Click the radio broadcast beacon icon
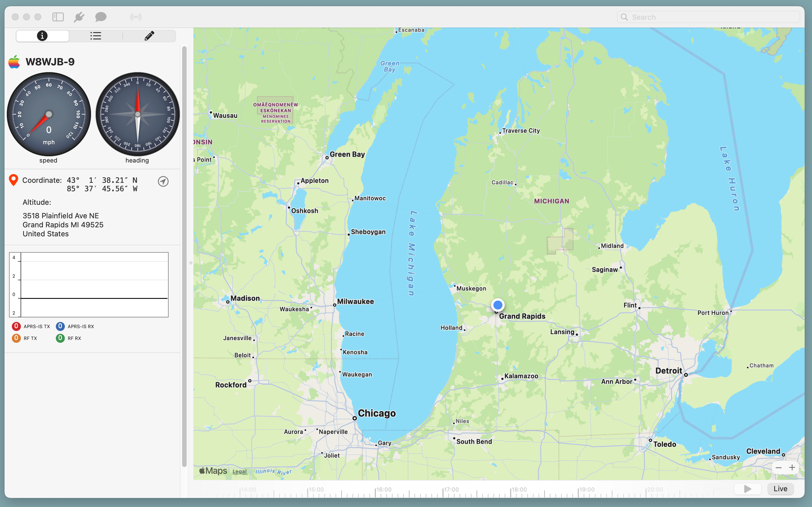The width and height of the screenshot is (812, 507). (x=136, y=17)
